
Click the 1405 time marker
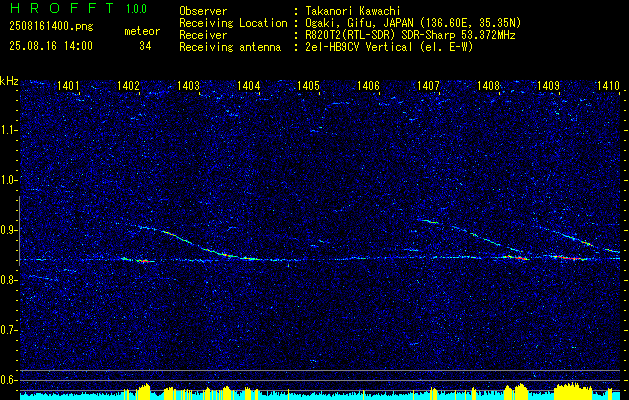(x=308, y=85)
